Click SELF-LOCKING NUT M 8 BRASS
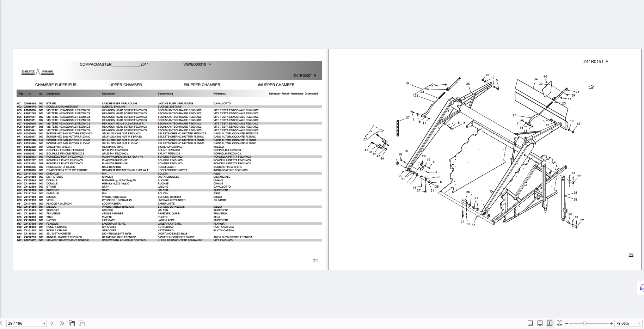644x329 pixels. point(122,137)
